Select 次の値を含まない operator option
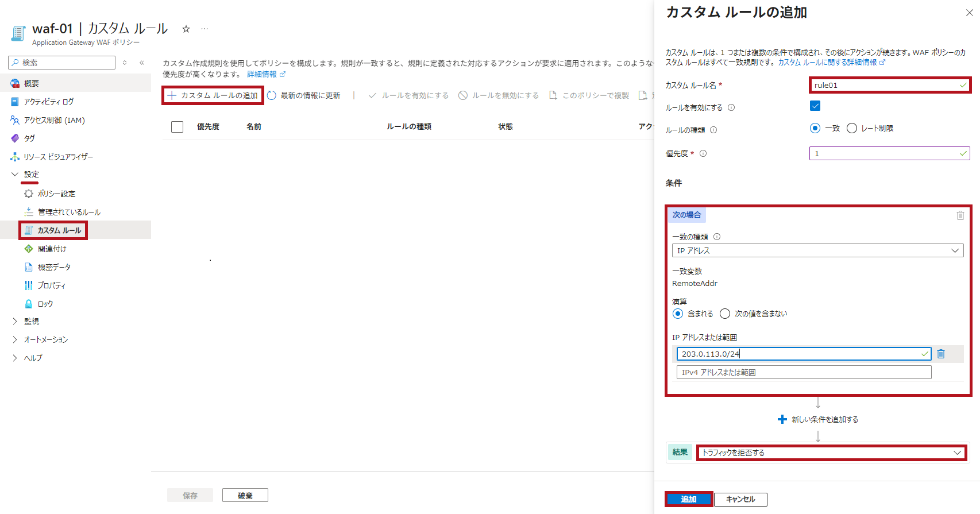Image resolution: width=980 pixels, height=514 pixels. tap(725, 314)
